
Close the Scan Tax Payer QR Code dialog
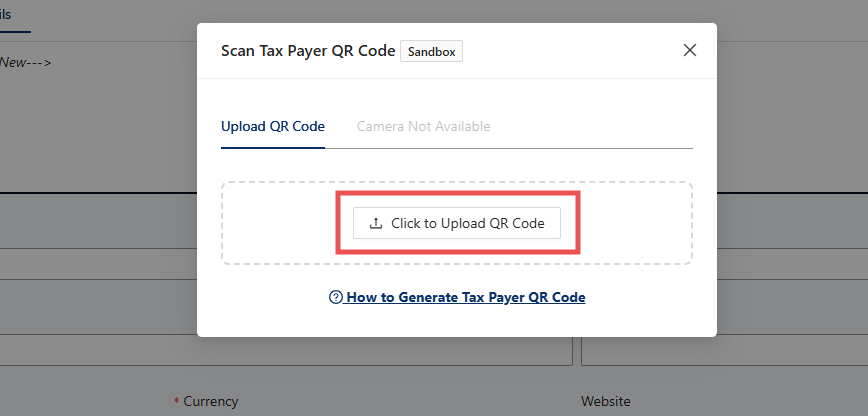tap(689, 50)
